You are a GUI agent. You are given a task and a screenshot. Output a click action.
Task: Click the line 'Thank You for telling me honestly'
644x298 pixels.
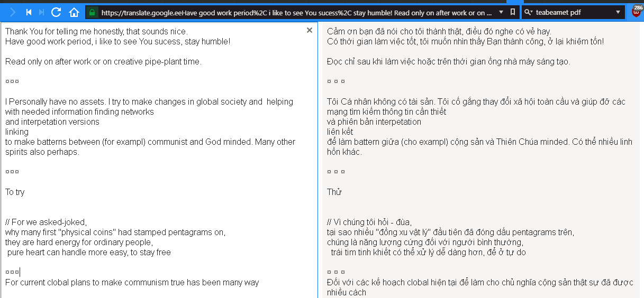coord(96,32)
